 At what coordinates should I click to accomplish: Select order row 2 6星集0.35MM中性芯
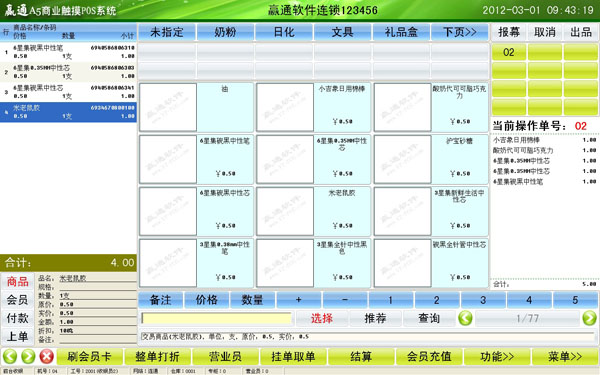point(68,72)
